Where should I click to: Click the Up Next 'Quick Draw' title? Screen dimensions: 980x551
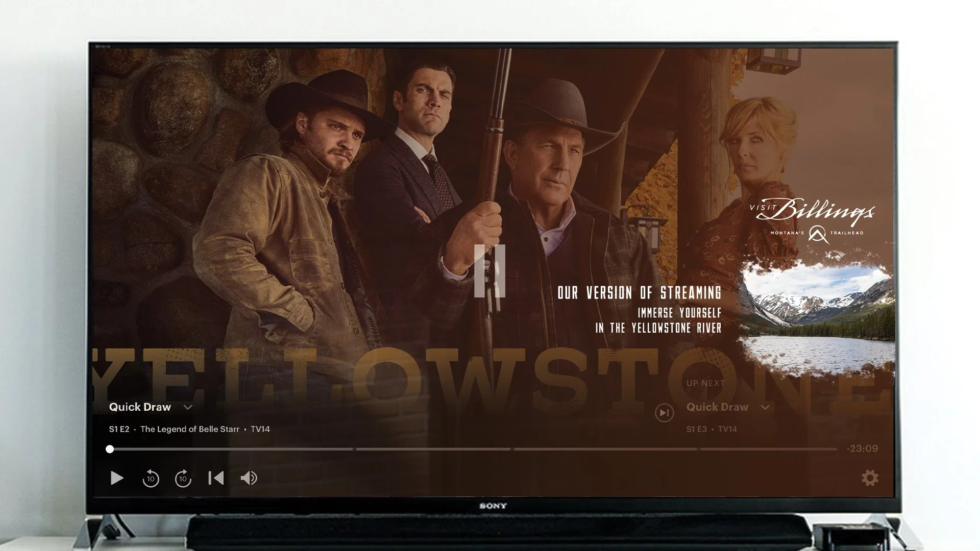[x=717, y=407]
